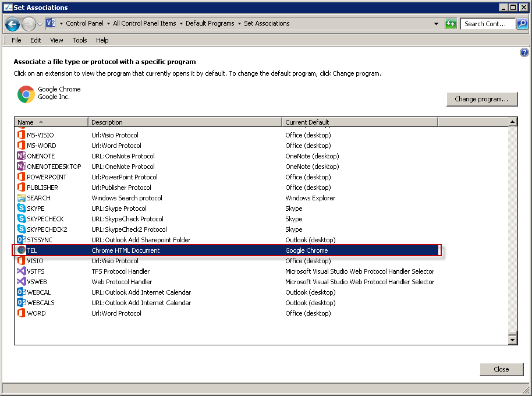Go to Control Panel in the breadcrumb
Viewport: 532px width, 396px height.
click(84, 23)
